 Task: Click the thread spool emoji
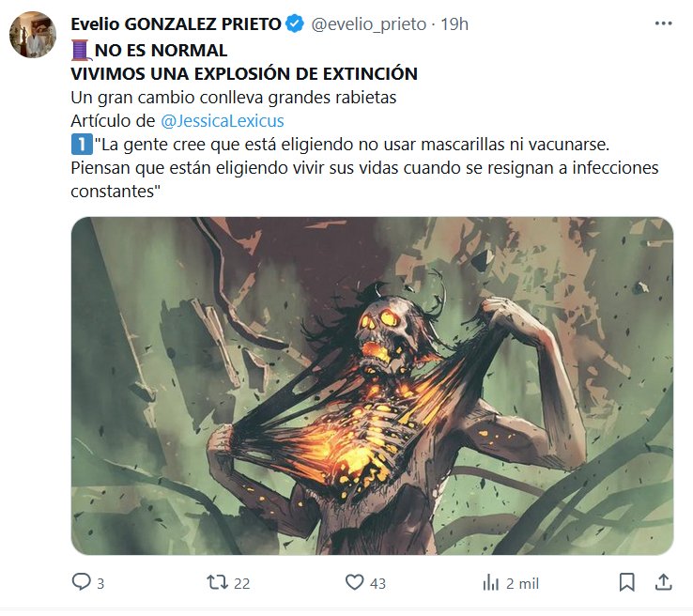[82, 51]
